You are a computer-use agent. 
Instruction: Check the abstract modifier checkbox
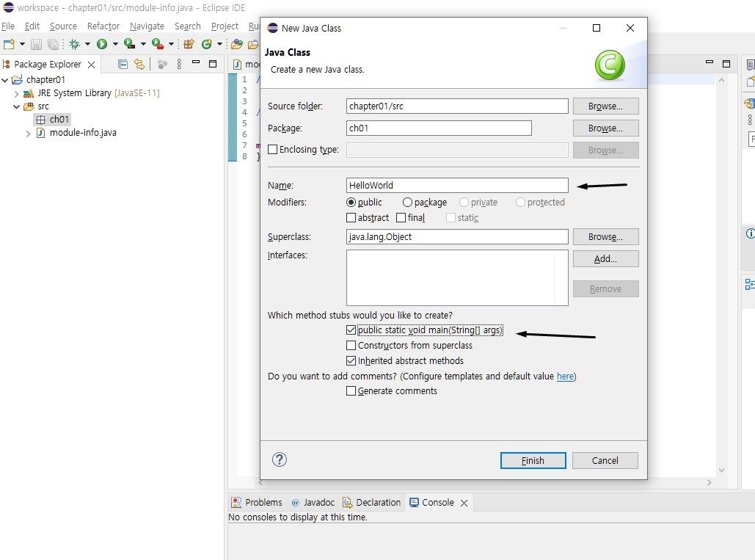coord(351,218)
